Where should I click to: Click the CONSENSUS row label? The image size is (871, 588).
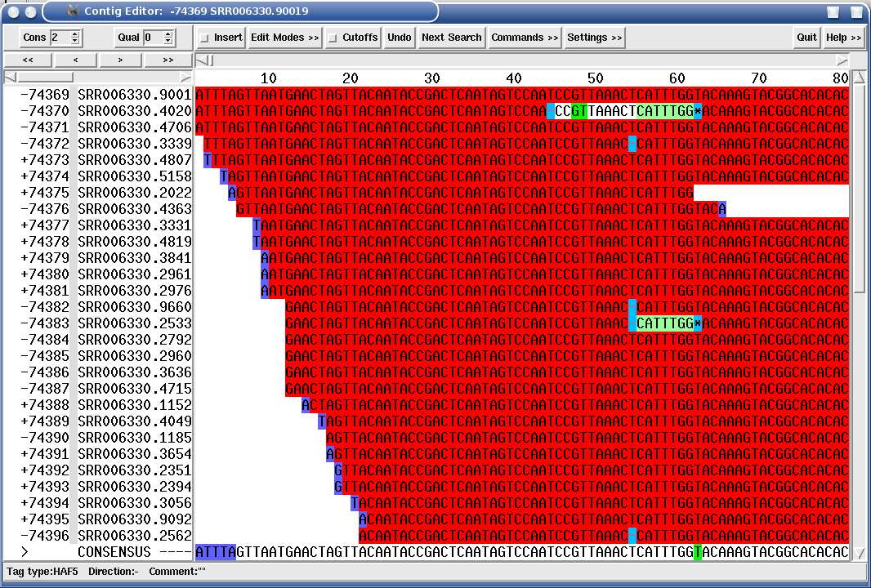click(x=114, y=552)
